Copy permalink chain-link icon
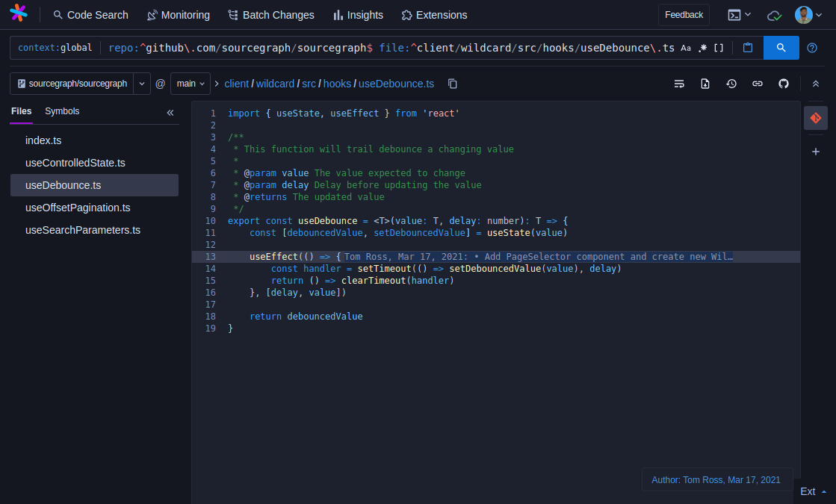836x504 pixels. 757,84
